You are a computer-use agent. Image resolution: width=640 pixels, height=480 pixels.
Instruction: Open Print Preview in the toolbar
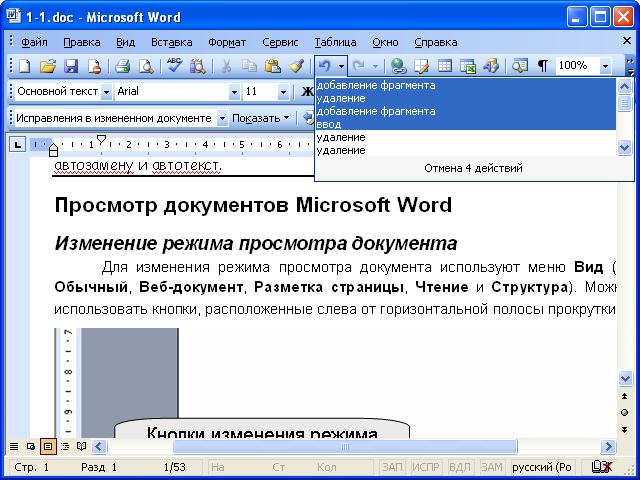pos(146,66)
